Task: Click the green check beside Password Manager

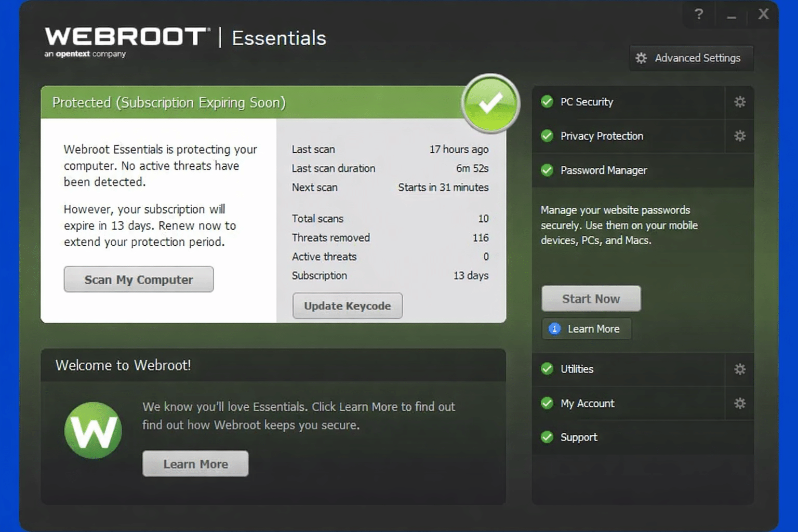Action: point(547,170)
